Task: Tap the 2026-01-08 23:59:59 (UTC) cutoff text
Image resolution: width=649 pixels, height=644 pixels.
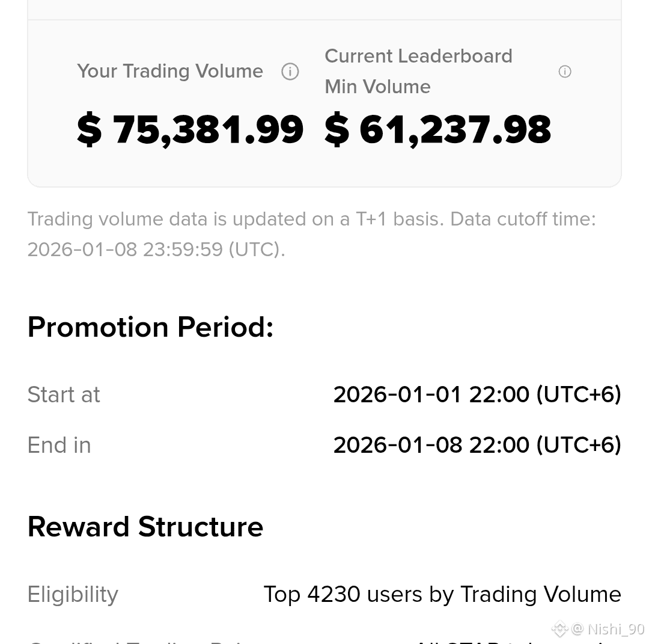Action: (x=156, y=250)
